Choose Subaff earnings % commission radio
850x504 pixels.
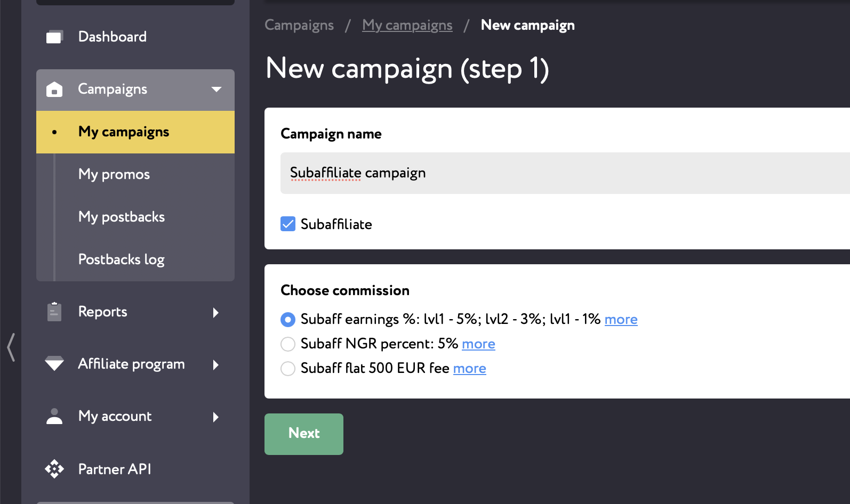pyautogui.click(x=288, y=320)
